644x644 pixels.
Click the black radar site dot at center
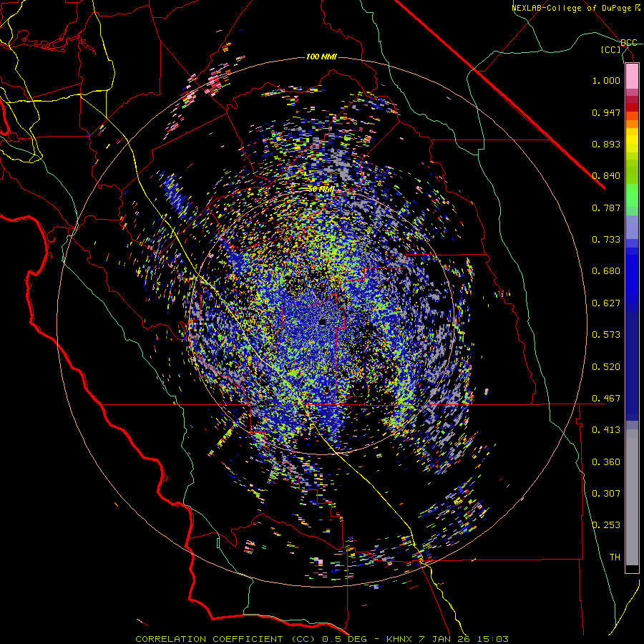coord(323,321)
